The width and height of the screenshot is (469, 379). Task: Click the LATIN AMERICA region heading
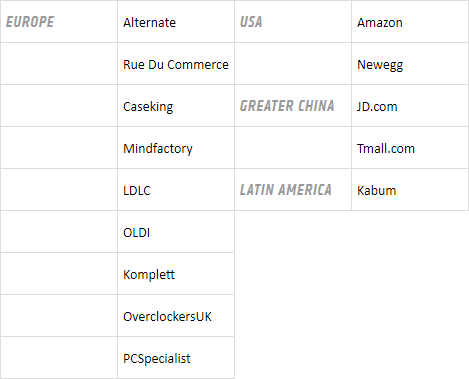pyautogui.click(x=286, y=190)
